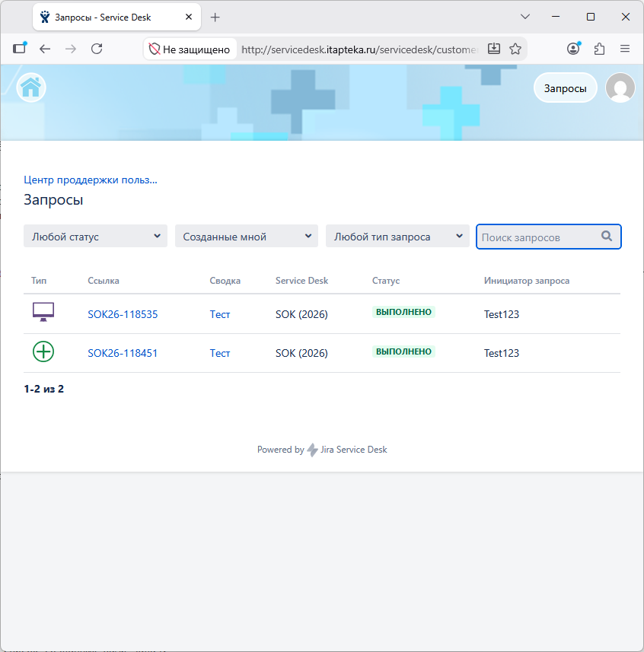
Task: Click the '1-2 из 2' results count
Action: click(43, 389)
